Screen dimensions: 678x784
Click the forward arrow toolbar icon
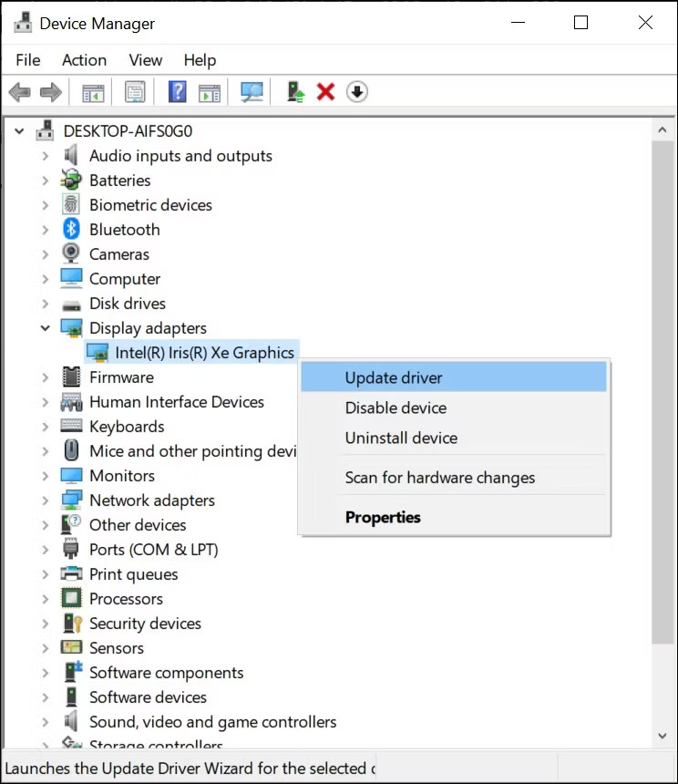pyautogui.click(x=50, y=92)
